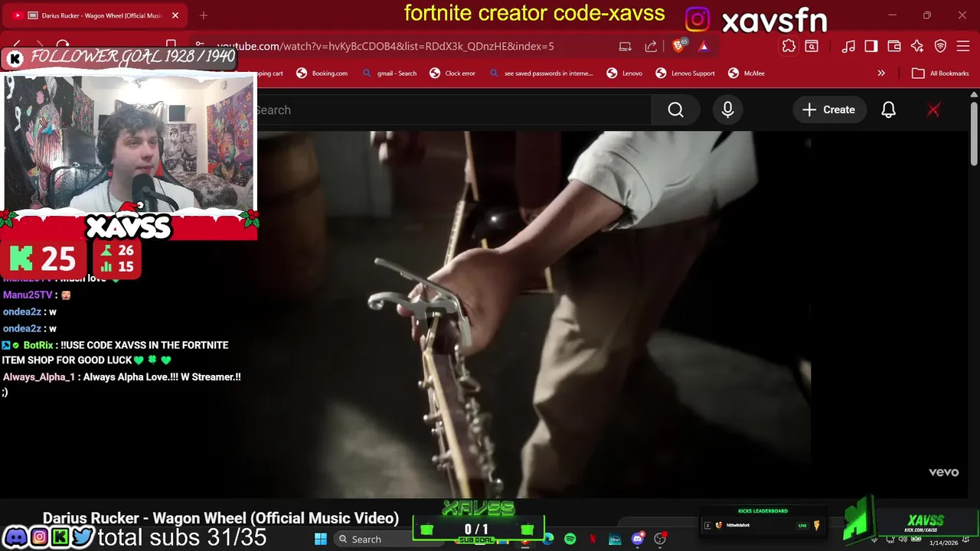This screenshot has height=551, width=980.
Task: Open Brave Rewards triangle icon
Action: tap(704, 46)
